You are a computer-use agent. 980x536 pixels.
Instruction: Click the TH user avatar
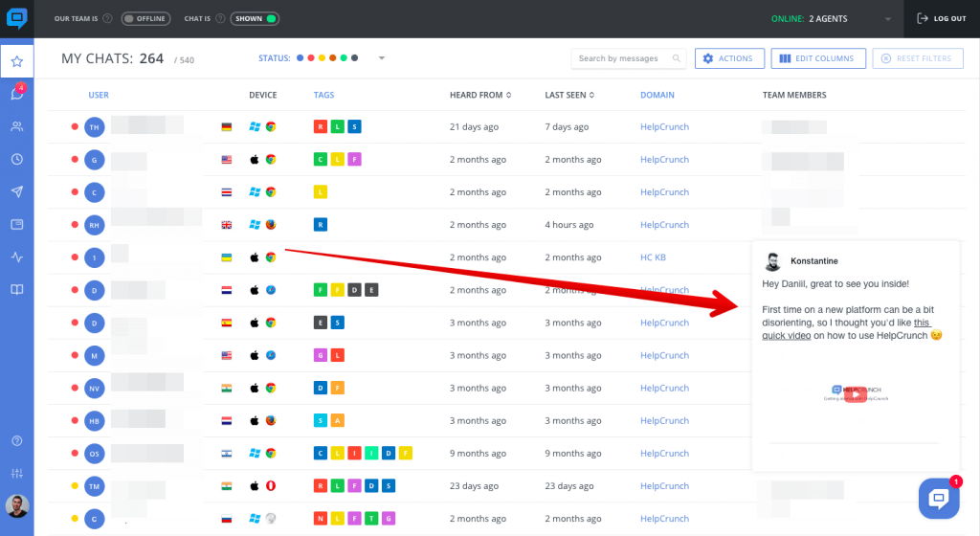tap(95, 126)
